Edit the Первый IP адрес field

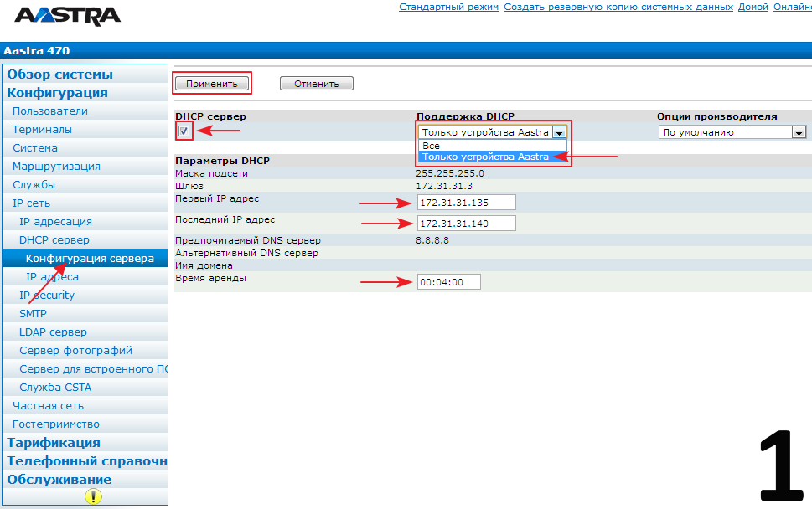tap(467, 203)
